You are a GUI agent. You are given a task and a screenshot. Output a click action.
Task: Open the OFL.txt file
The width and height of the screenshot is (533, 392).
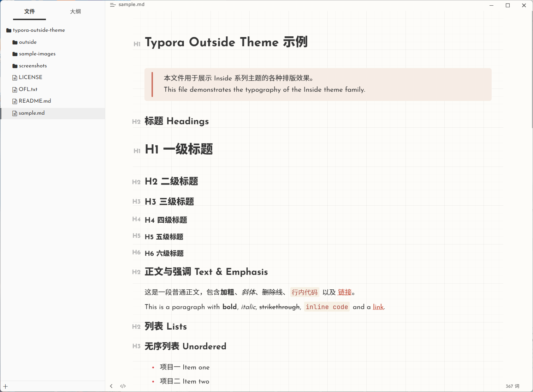[x=28, y=89]
